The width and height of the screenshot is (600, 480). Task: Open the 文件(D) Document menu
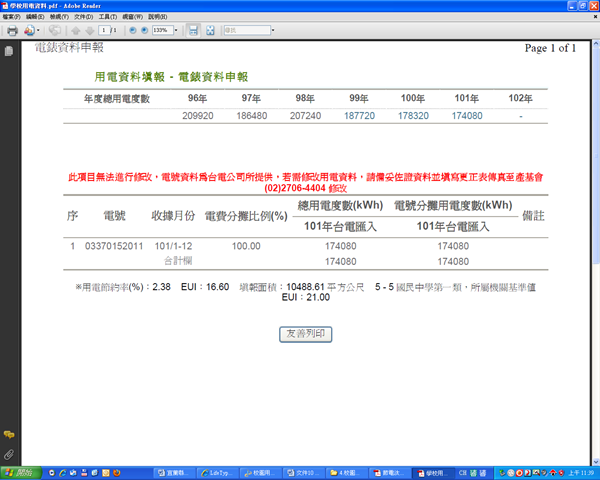[83, 17]
